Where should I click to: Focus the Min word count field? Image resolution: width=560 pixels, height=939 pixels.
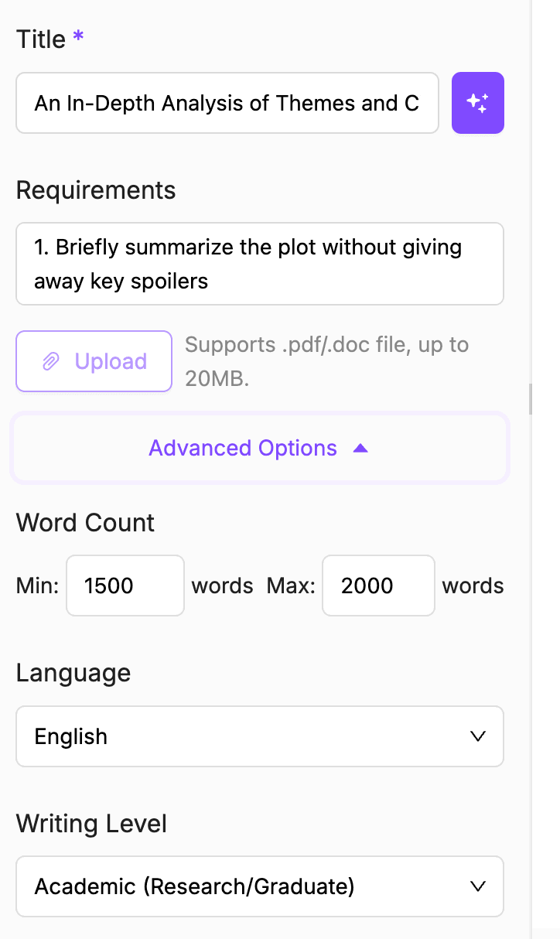125,586
